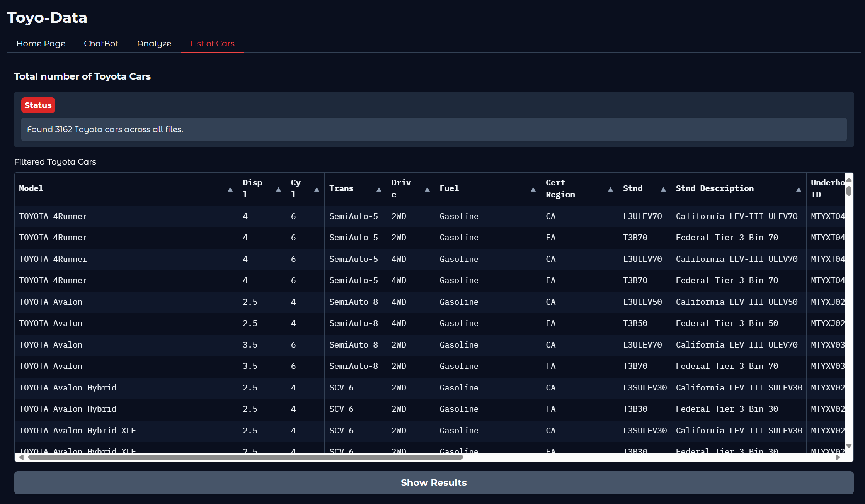Sort by Stnd column arrow
The image size is (865, 504).
pos(663,189)
